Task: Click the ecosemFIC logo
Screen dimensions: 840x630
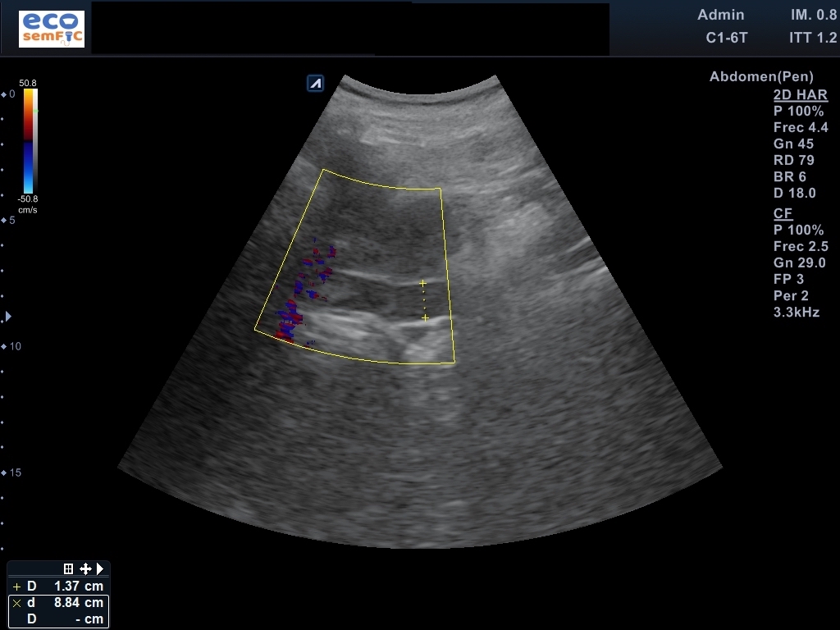Action: click(52, 29)
